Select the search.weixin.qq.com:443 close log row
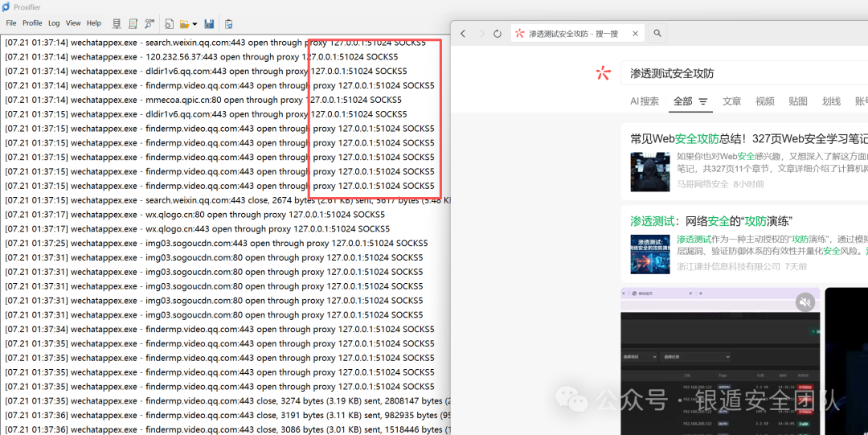Image resolution: width=868 pixels, height=435 pixels. [x=226, y=200]
